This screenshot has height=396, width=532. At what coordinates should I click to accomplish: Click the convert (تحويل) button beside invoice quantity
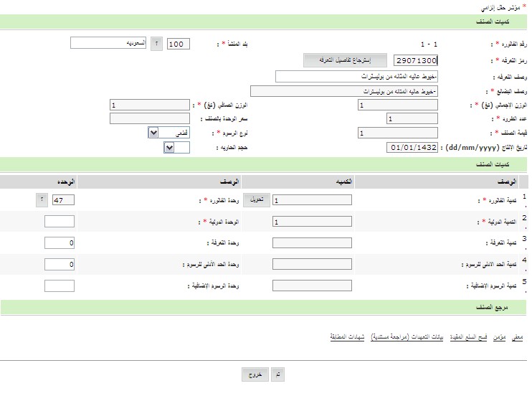257,201
